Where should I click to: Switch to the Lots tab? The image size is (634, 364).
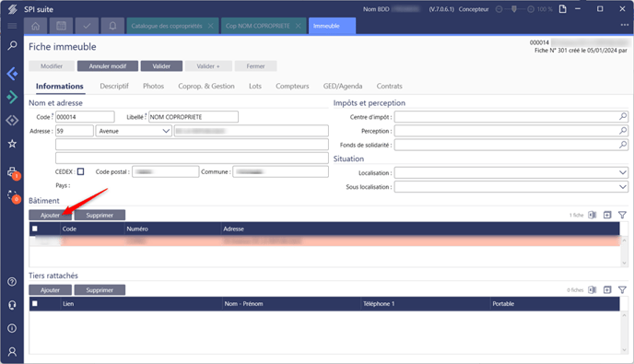tap(255, 86)
